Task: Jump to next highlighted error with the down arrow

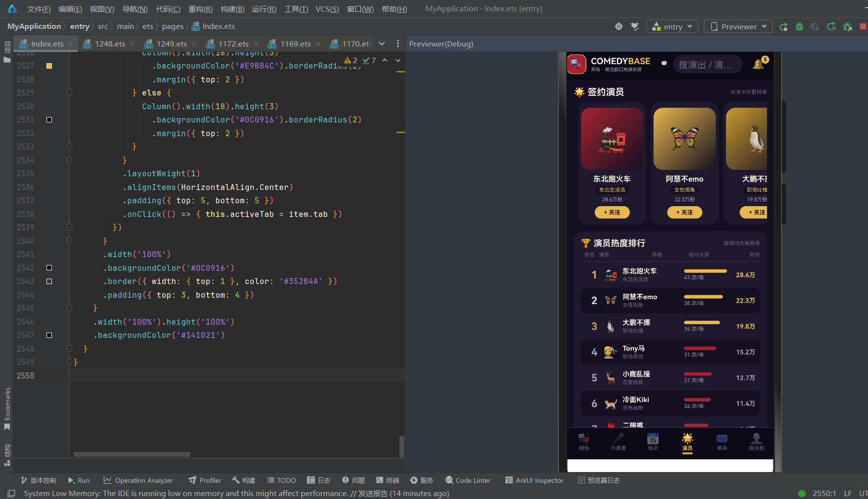Action: tap(398, 60)
